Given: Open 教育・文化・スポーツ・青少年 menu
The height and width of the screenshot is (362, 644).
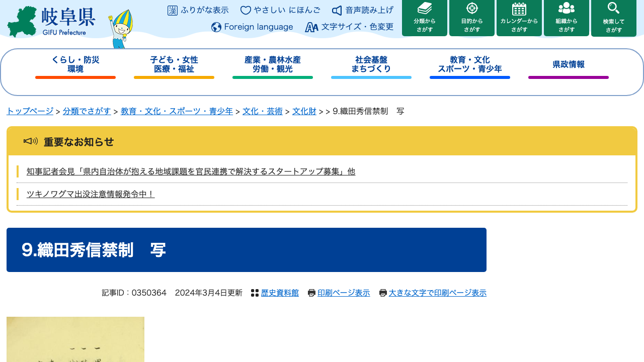Looking at the screenshot, I should point(470,66).
